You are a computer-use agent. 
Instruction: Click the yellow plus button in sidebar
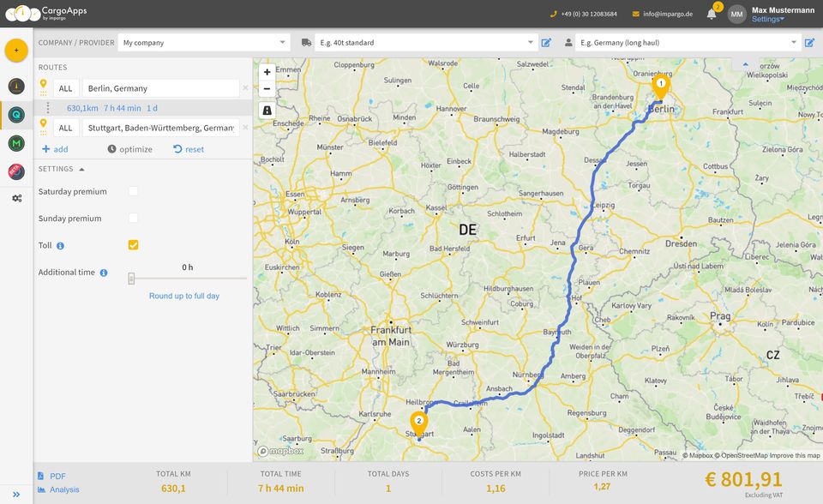(x=16, y=51)
